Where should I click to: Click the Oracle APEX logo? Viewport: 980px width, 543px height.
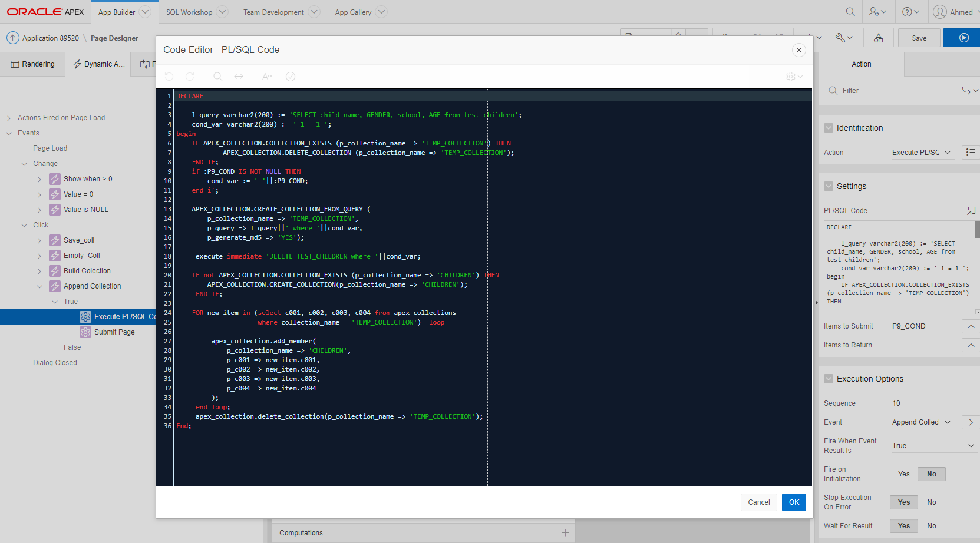pyautogui.click(x=45, y=12)
